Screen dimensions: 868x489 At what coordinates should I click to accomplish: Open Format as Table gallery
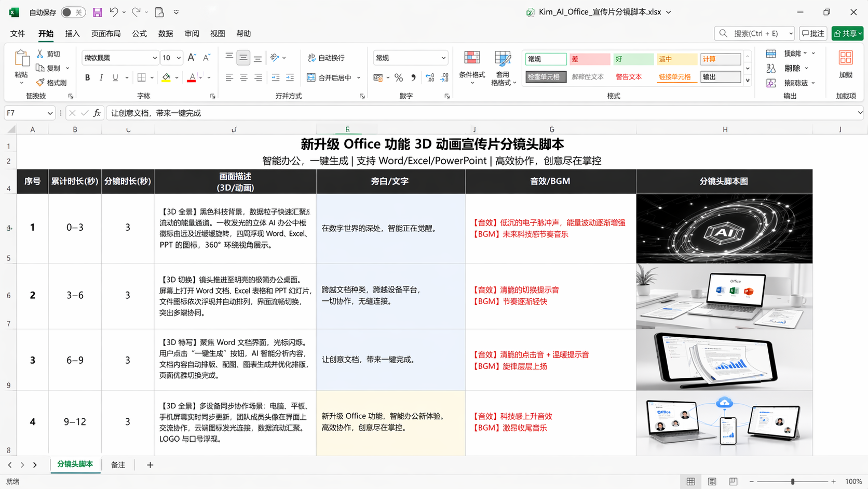click(x=503, y=68)
